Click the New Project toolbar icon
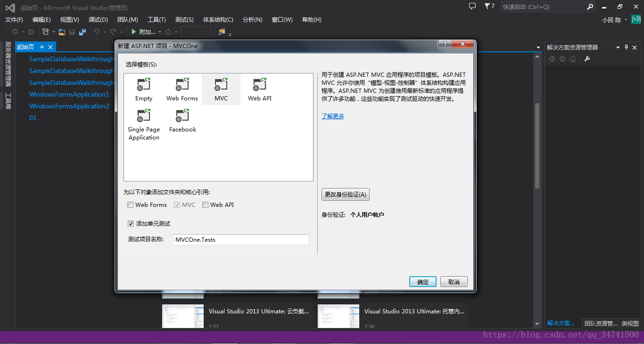Viewport: 644px width, 344px height. 46,32
